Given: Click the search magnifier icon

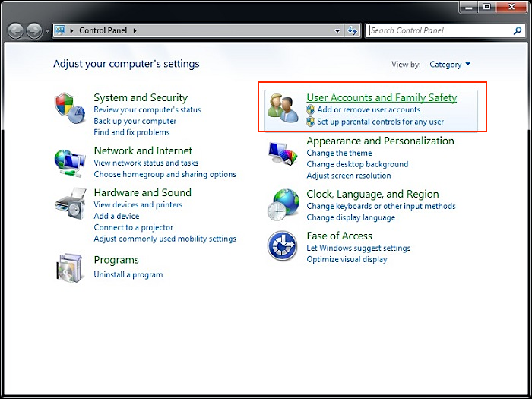Looking at the screenshot, I should click(x=518, y=31).
